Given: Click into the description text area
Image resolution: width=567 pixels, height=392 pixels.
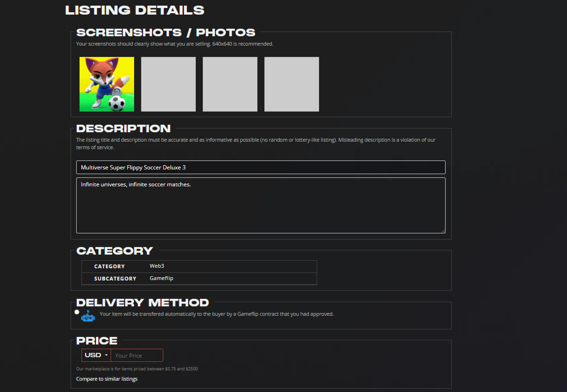Looking at the screenshot, I should tap(261, 205).
